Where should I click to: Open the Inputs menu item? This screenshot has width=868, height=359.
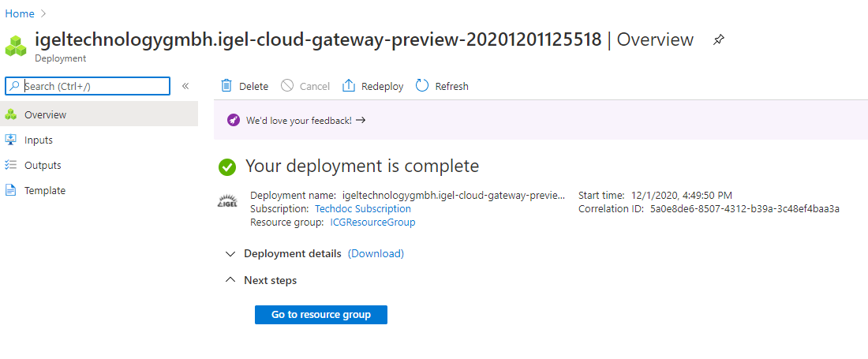[x=39, y=140]
